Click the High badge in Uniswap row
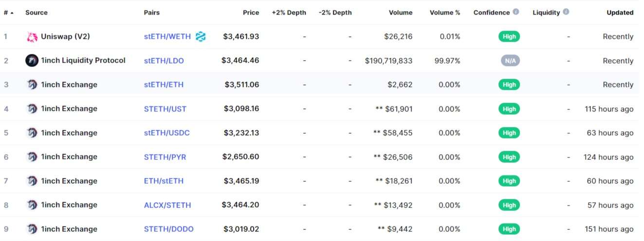Viewport: 644px width, 241px height. 509,36
